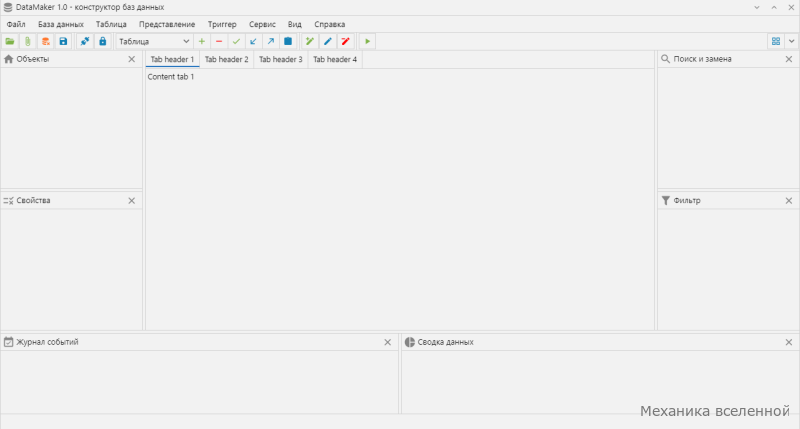Switch to Tab header 3
The height and width of the screenshot is (429, 800).
point(281,59)
